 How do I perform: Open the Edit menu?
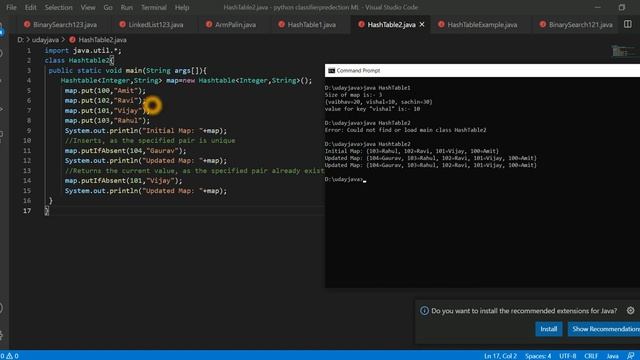(30, 7)
